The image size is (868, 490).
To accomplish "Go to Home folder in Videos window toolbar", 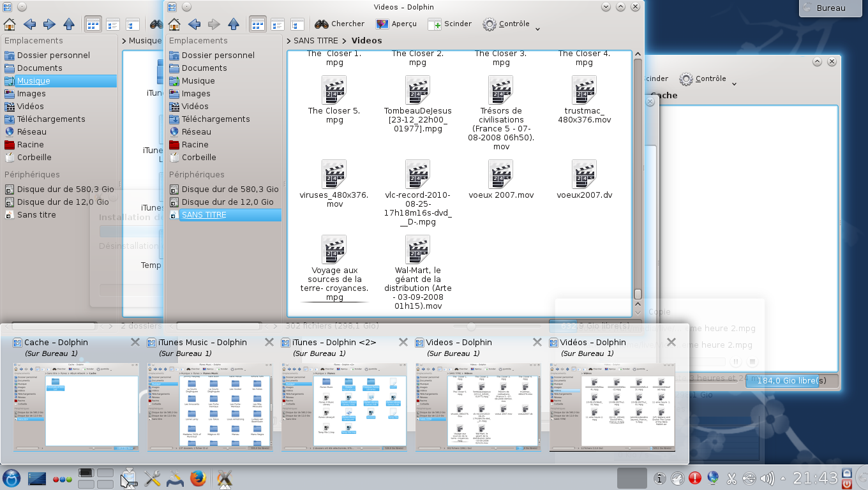I will pyautogui.click(x=174, y=24).
